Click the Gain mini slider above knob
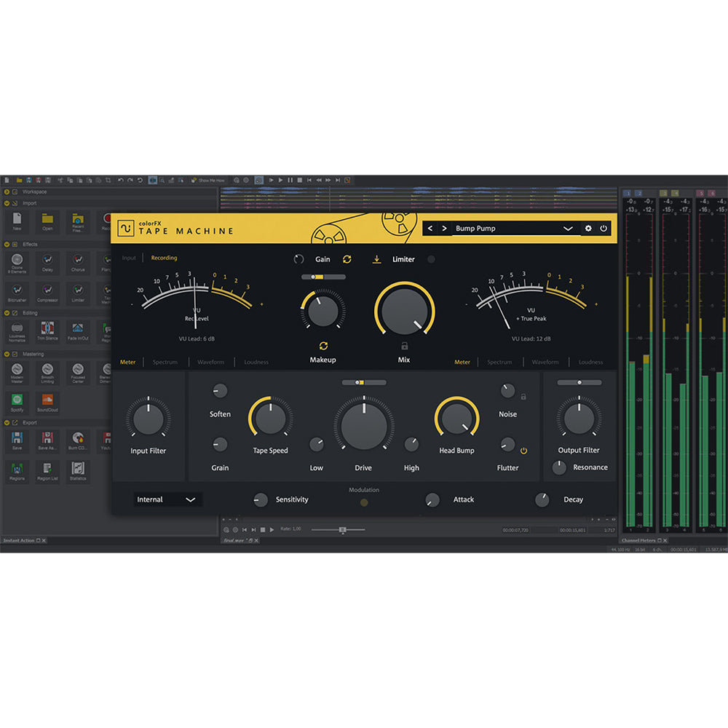 (x=323, y=277)
